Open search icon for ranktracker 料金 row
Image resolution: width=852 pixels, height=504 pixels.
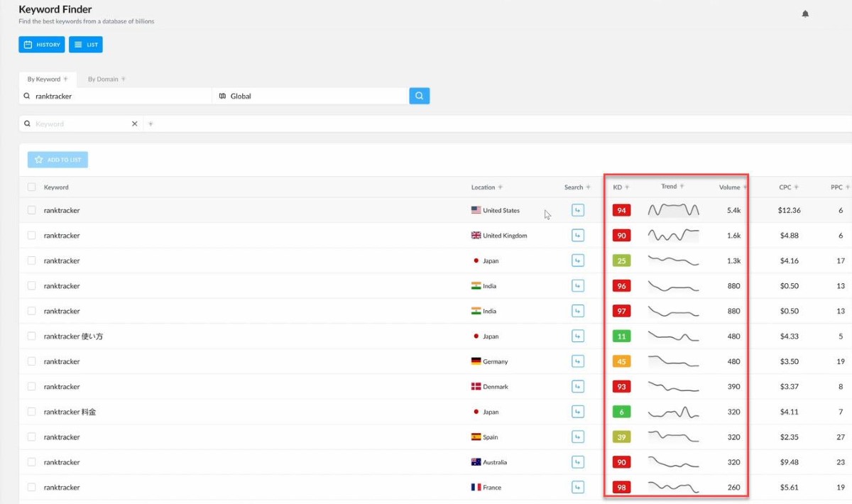(578, 412)
